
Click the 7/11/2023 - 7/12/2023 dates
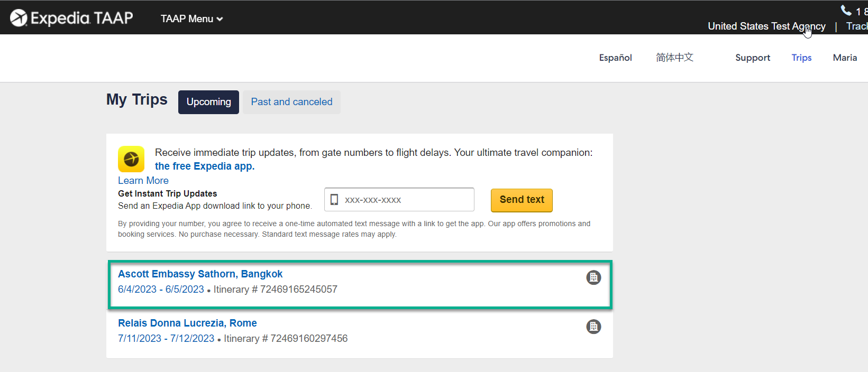(166, 338)
